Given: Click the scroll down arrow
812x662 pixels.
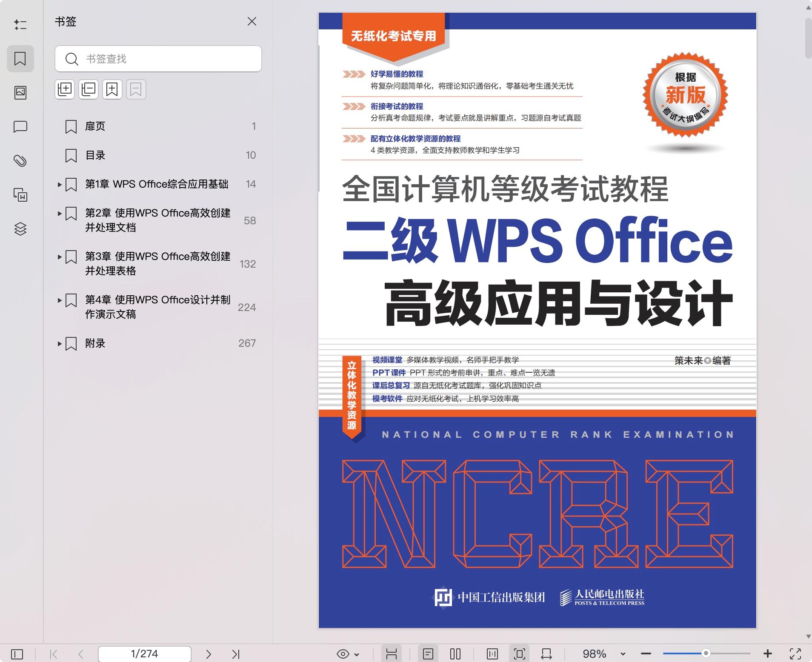Looking at the screenshot, I should tap(808, 636).
